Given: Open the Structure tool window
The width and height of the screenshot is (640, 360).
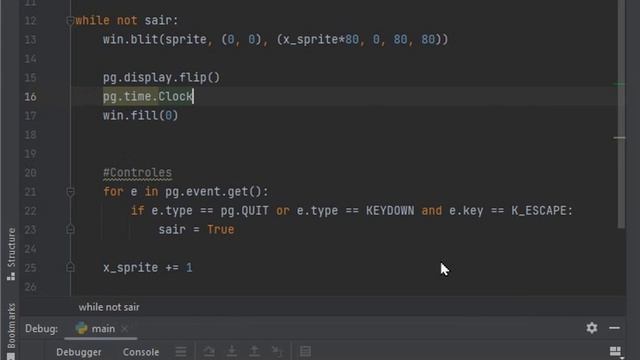Looking at the screenshot, I should (11, 254).
